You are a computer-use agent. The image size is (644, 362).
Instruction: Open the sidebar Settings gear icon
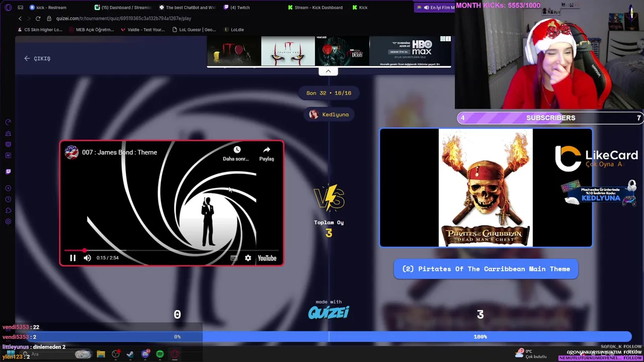[8, 222]
